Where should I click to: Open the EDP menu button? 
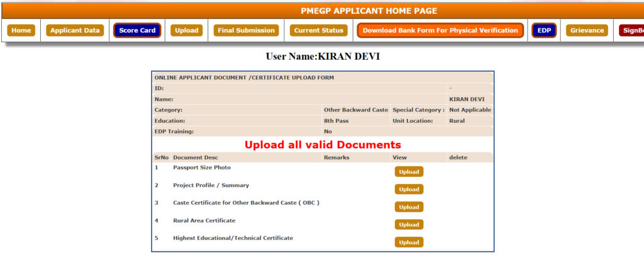[x=544, y=30]
